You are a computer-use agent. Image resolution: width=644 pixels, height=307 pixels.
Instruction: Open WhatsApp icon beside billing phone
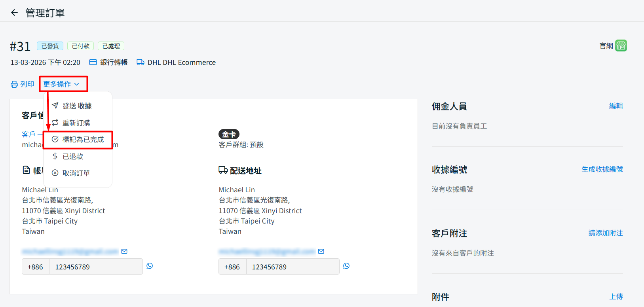click(x=150, y=266)
